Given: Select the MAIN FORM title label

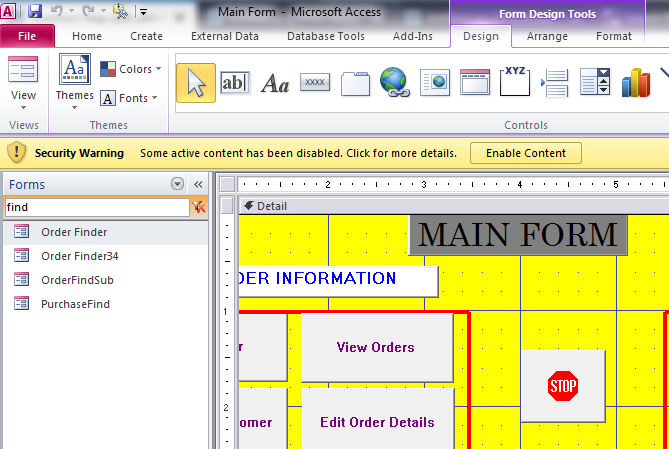Looking at the screenshot, I should click(518, 235).
